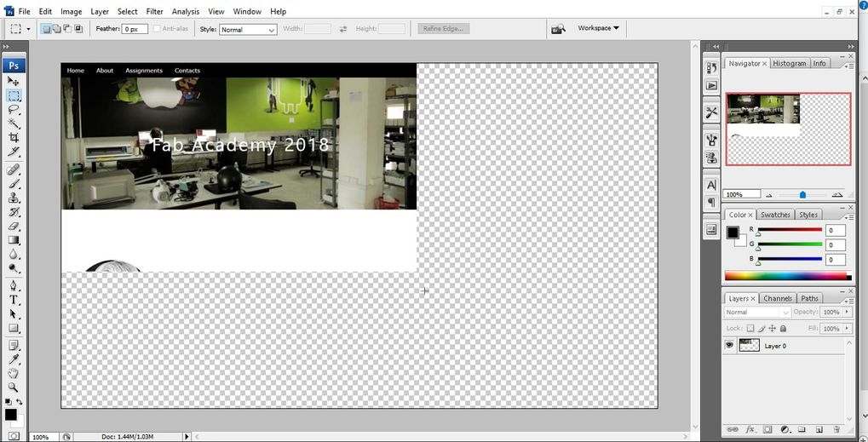
Task: Click Create new group folder icon
Action: point(802,429)
